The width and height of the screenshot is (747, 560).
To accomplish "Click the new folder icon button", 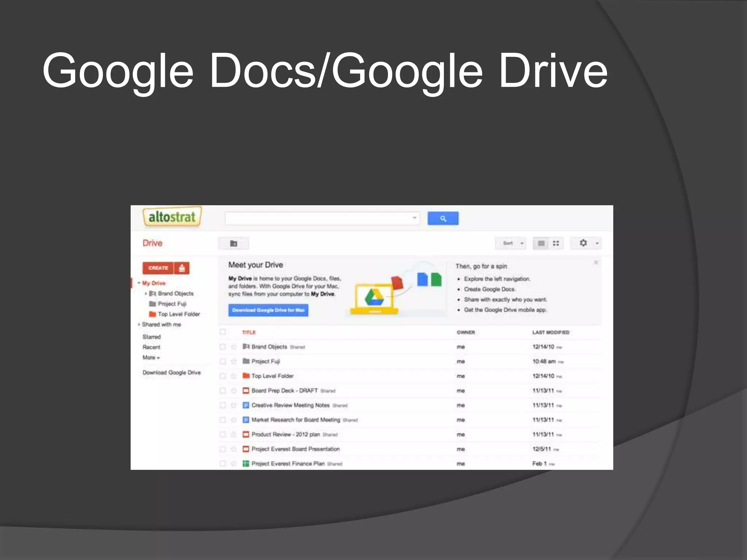I will pyautogui.click(x=233, y=244).
